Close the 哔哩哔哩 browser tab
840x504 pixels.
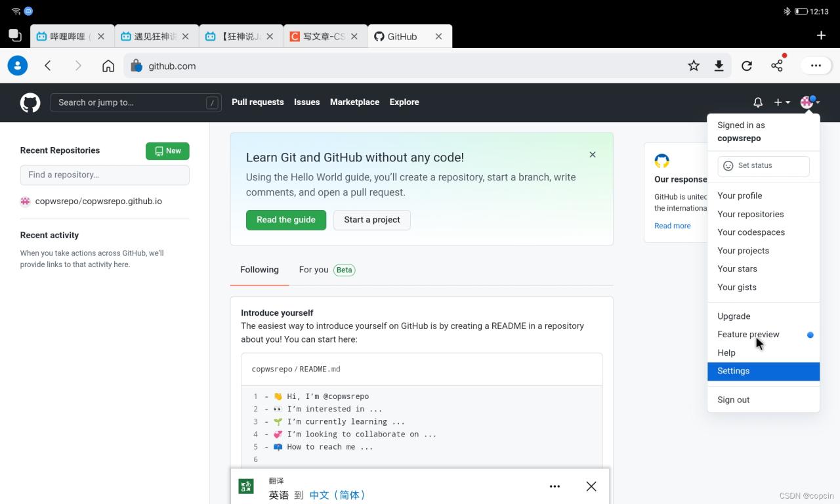coord(101,37)
